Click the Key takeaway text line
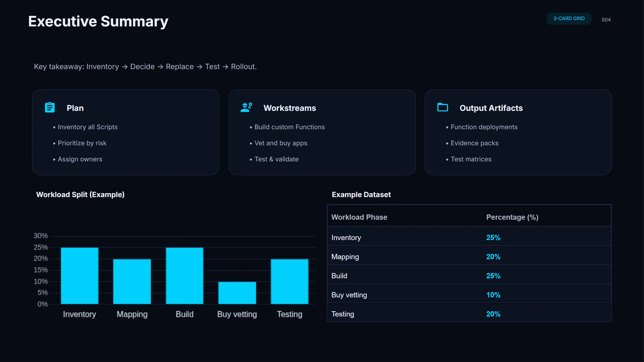The height and width of the screenshot is (362, 644). [145, 67]
